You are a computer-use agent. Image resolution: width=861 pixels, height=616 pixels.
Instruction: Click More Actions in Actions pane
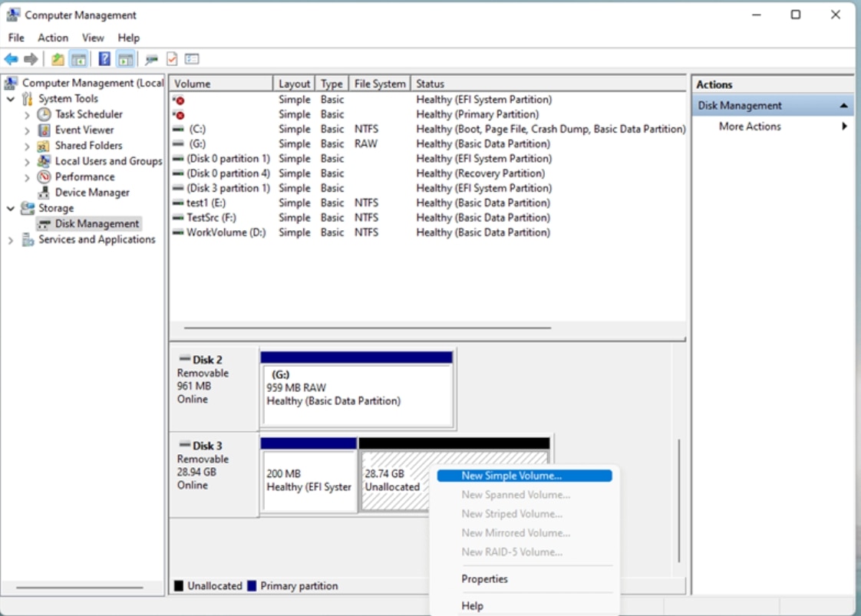[x=750, y=127]
